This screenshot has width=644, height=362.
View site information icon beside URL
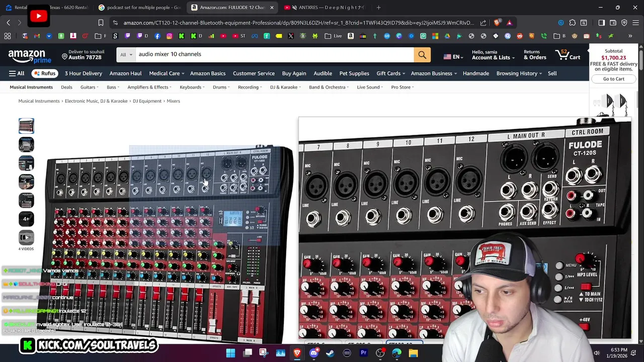tap(115, 23)
